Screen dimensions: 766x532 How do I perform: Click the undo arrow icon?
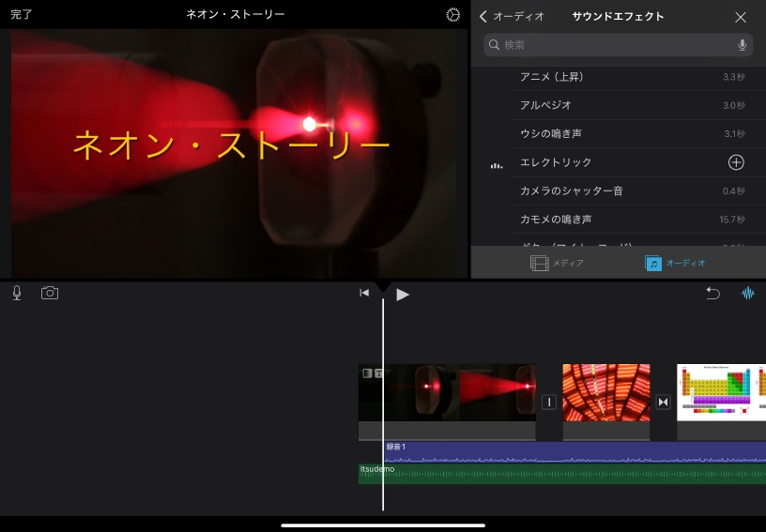(712, 293)
